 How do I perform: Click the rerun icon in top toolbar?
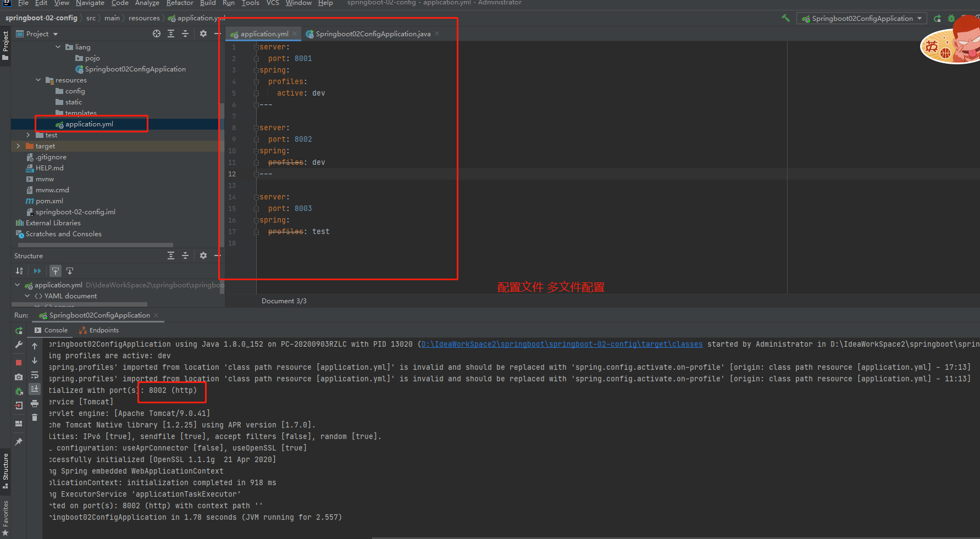(937, 18)
